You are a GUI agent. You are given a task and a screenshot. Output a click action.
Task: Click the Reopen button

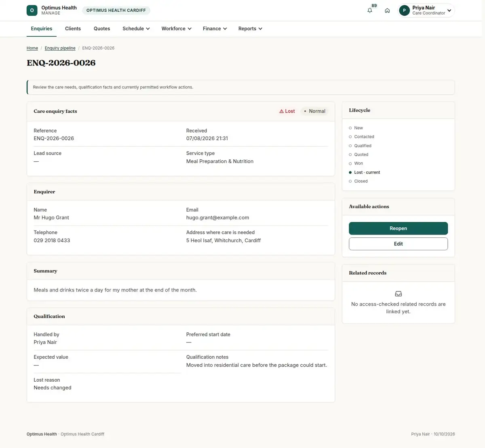click(398, 228)
